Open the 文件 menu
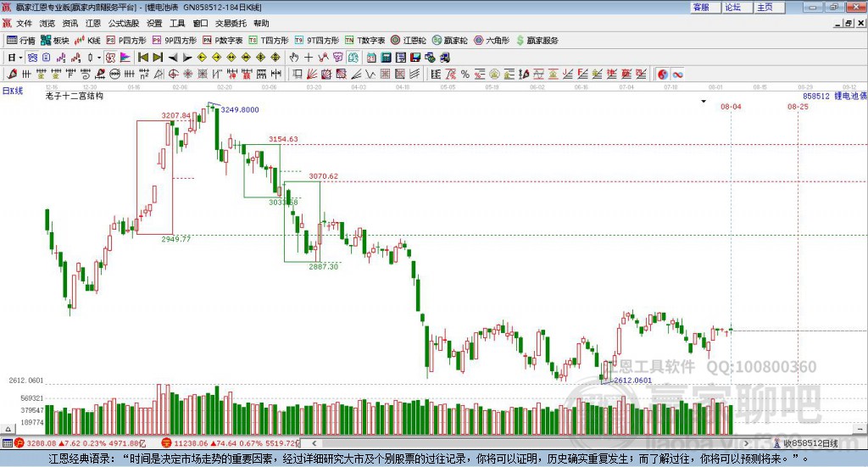The width and height of the screenshot is (868, 467). point(24,23)
